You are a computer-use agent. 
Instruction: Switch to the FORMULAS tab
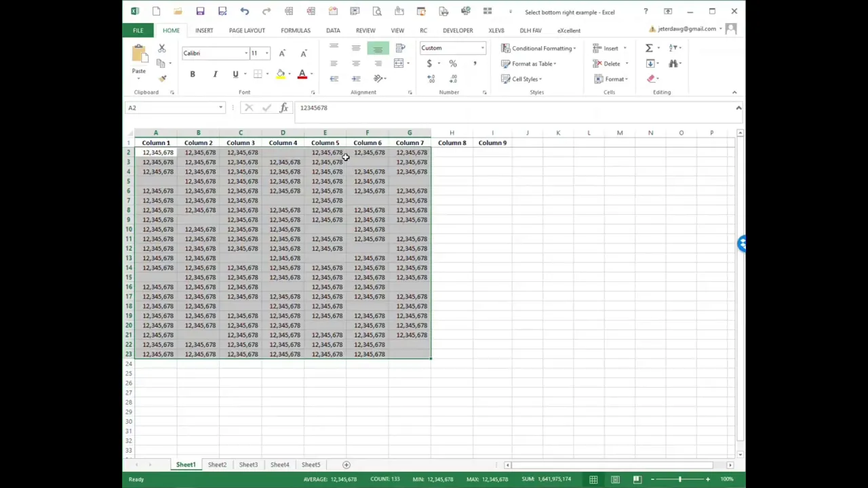pos(296,30)
